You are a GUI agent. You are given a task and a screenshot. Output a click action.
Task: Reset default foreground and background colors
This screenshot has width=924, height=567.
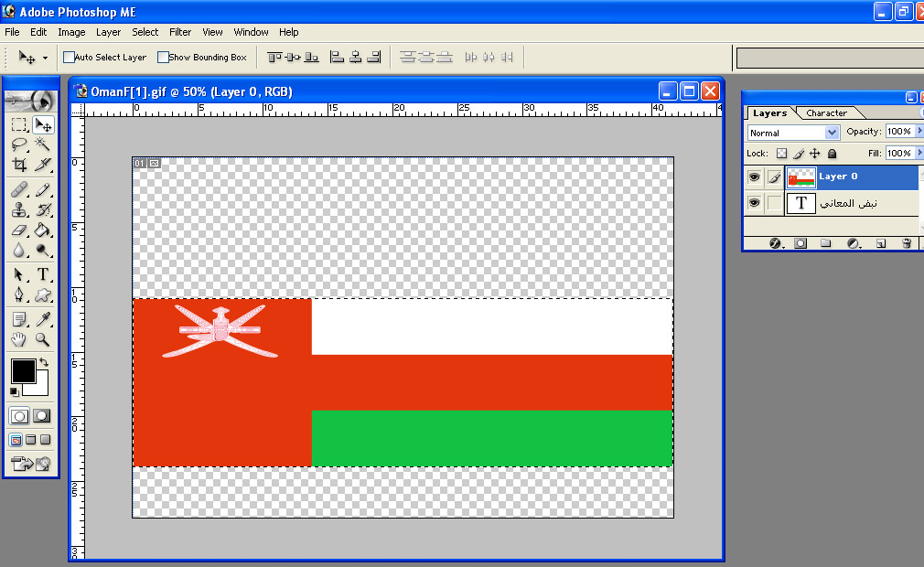click(15, 392)
